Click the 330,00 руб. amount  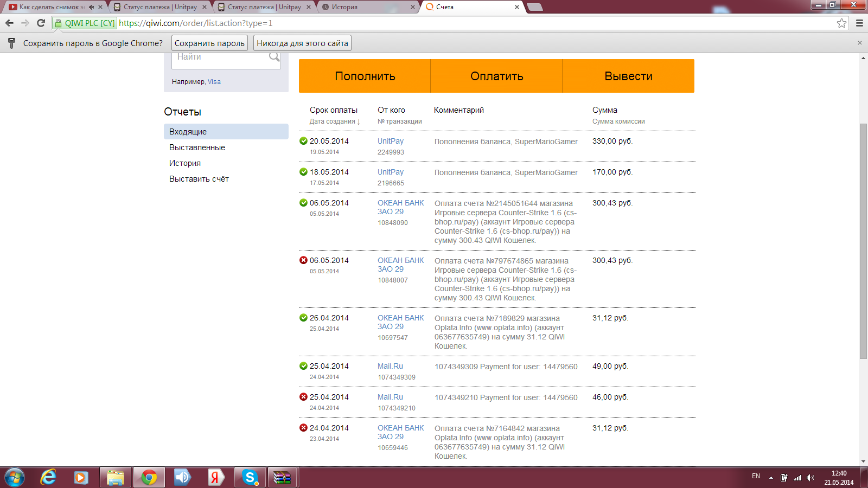(x=612, y=141)
